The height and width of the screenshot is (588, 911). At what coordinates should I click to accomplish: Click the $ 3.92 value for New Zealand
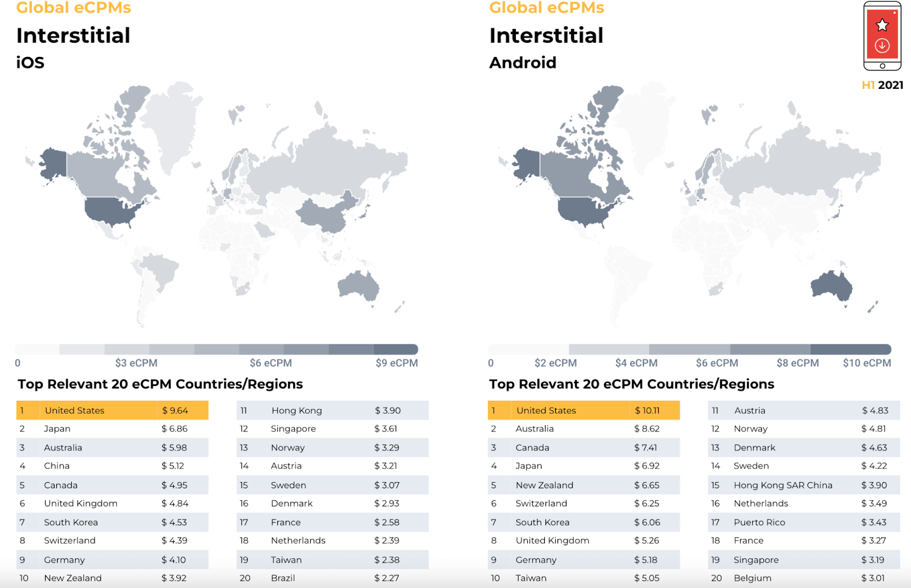tap(174, 578)
